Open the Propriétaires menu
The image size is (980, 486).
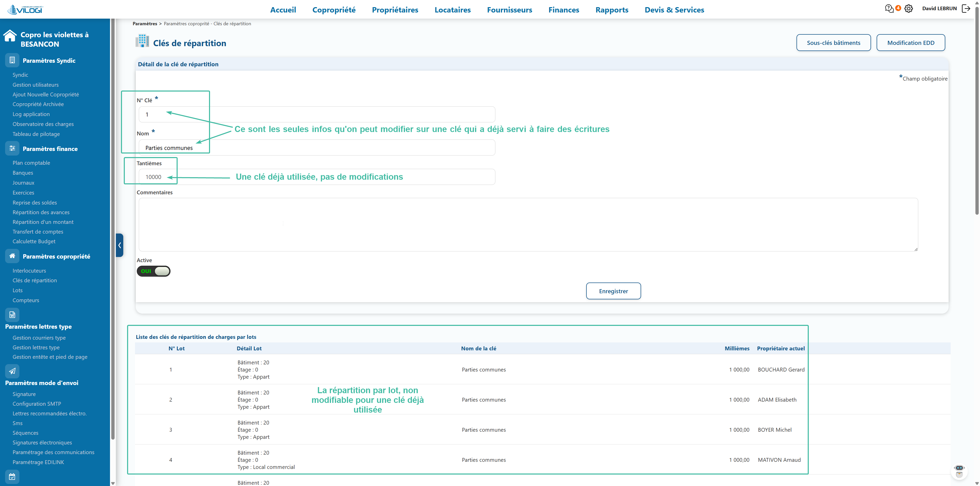(x=395, y=10)
